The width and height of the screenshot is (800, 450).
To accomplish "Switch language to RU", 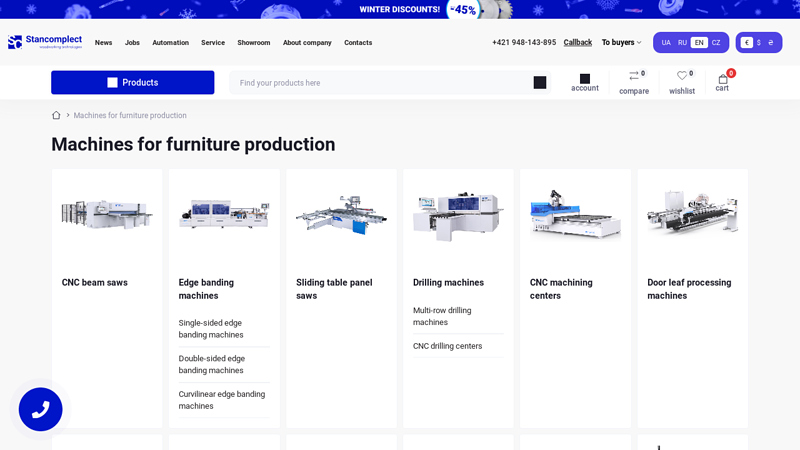I will click(682, 42).
